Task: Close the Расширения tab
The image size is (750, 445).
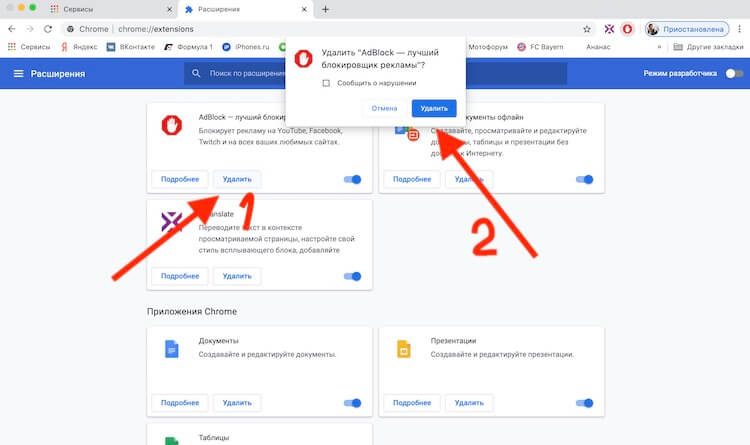Action: [304, 9]
